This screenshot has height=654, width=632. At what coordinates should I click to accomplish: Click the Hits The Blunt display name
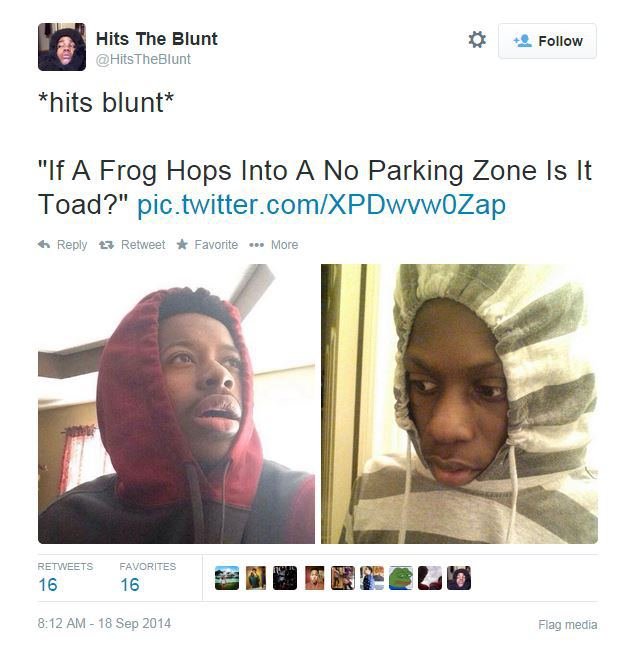pos(156,39)
